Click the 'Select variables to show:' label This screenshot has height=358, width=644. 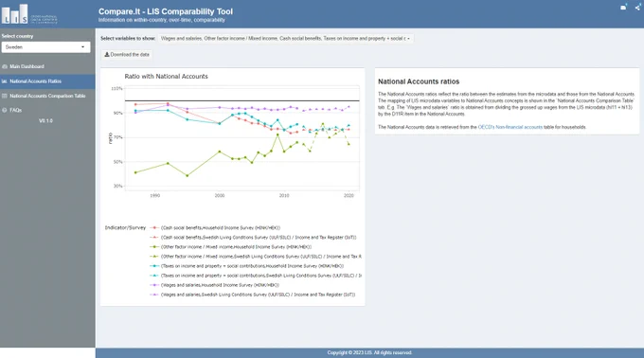click(x=128, y=39)
